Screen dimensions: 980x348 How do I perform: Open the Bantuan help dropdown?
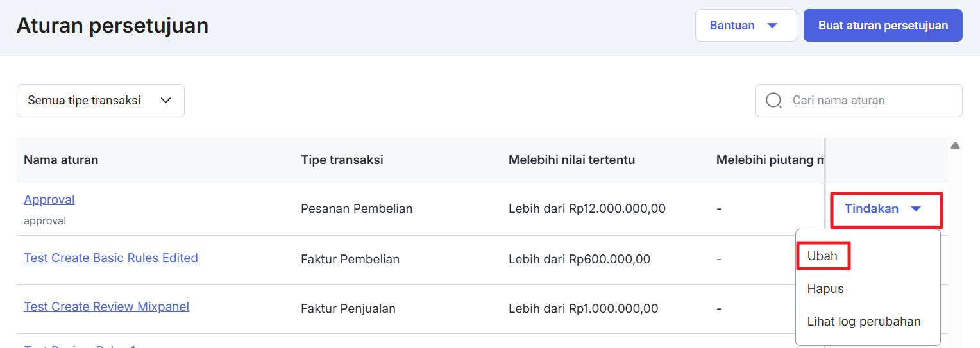click(x=745, y=26)
